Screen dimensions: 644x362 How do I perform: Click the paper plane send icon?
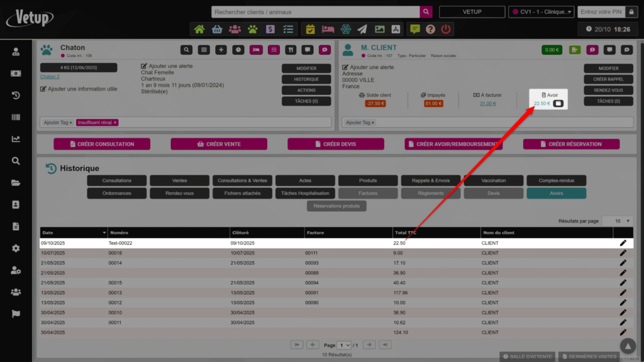pyautogui.click(x=362, y=29)
